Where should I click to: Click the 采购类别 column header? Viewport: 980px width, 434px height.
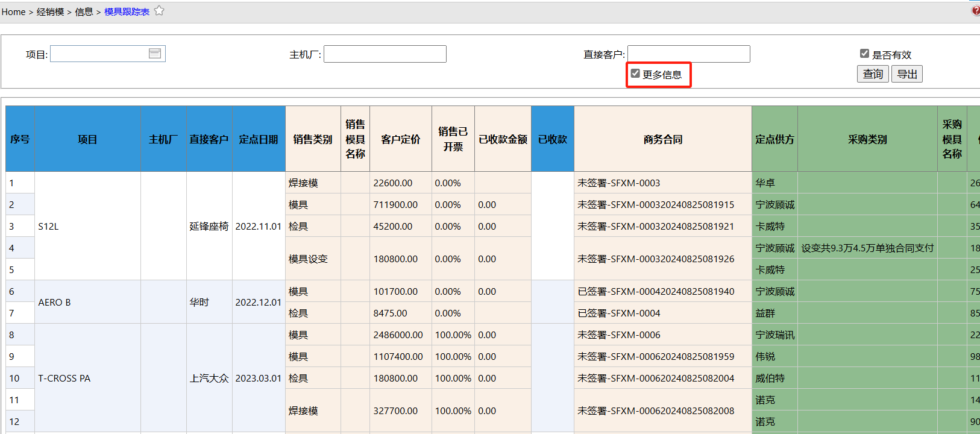(867, 139)
